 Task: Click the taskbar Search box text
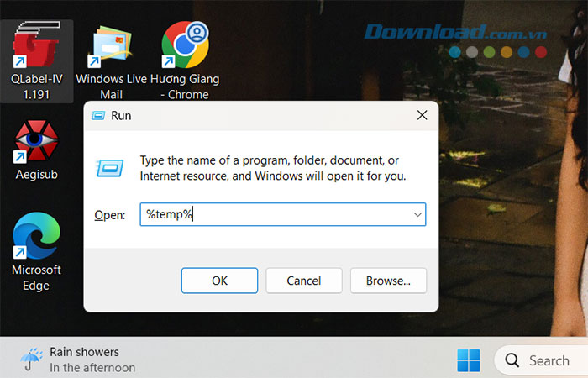click(549, 361)
